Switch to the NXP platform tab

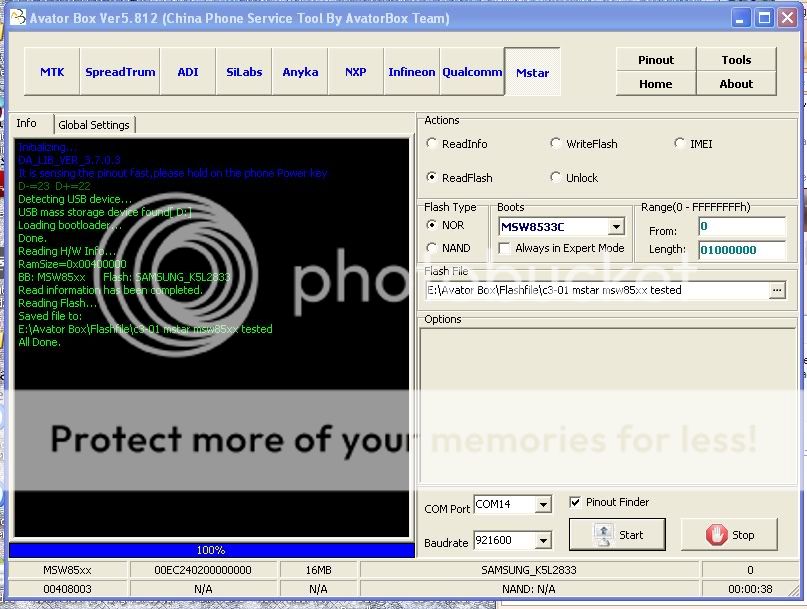coord(356,72)
